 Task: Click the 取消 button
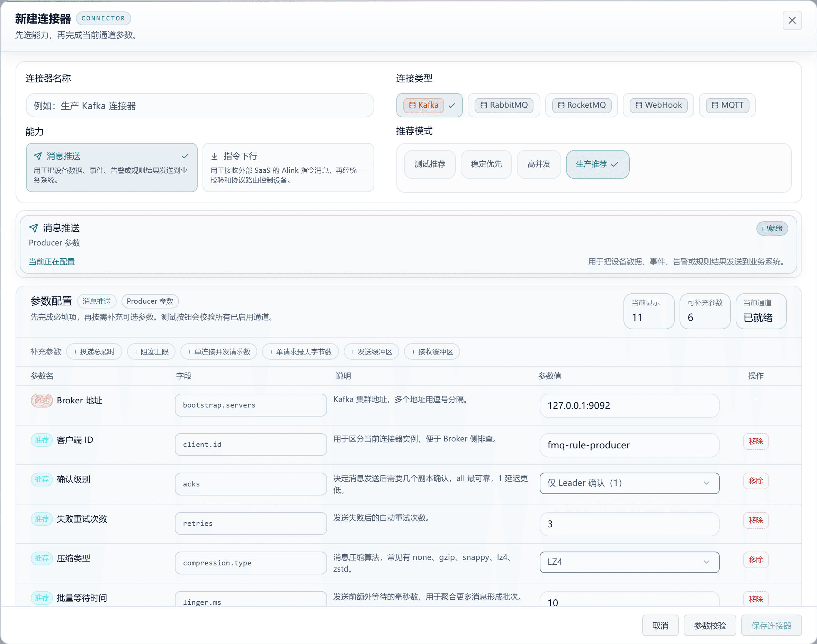660,626
